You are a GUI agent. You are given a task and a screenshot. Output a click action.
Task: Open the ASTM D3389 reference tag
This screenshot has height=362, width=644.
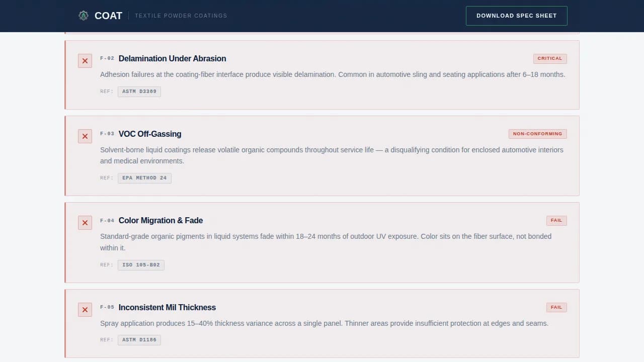pyautogui.click(x=139, y=92)
